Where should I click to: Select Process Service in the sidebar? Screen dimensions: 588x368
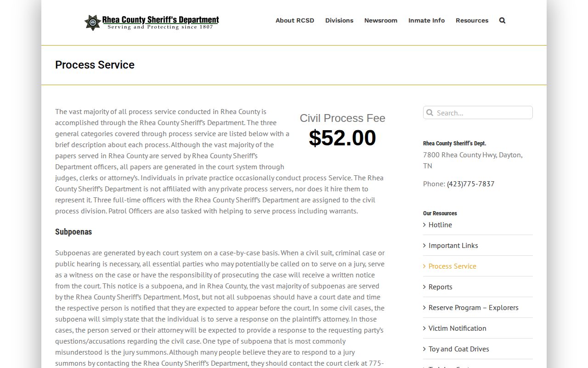coord(452,266)
